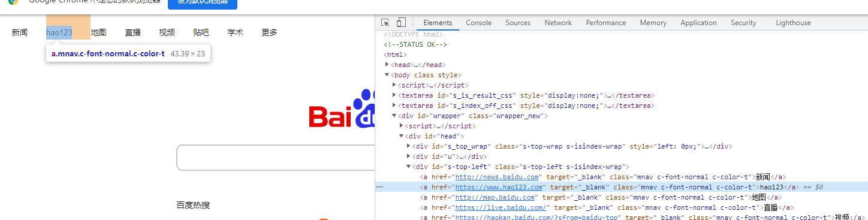868x220 pixels.
Task: Open the Sources tab
Action: point(518,23)
